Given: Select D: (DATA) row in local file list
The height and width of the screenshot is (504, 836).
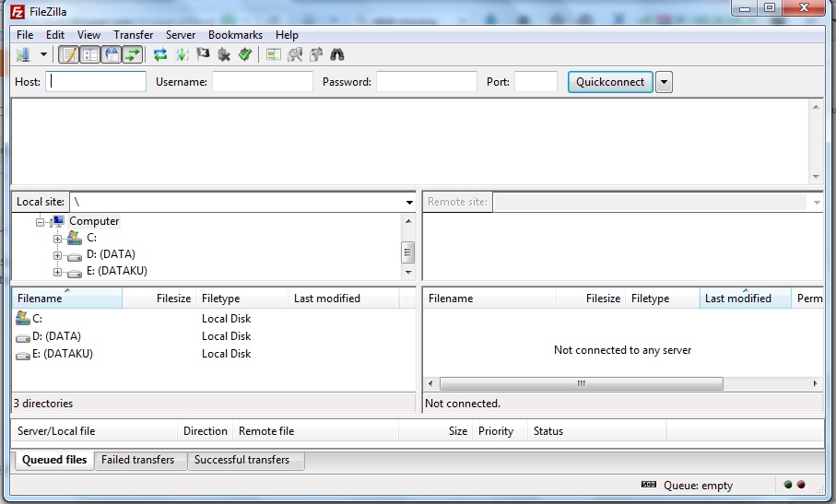Looking at the screenshot, I should [213, 336].
